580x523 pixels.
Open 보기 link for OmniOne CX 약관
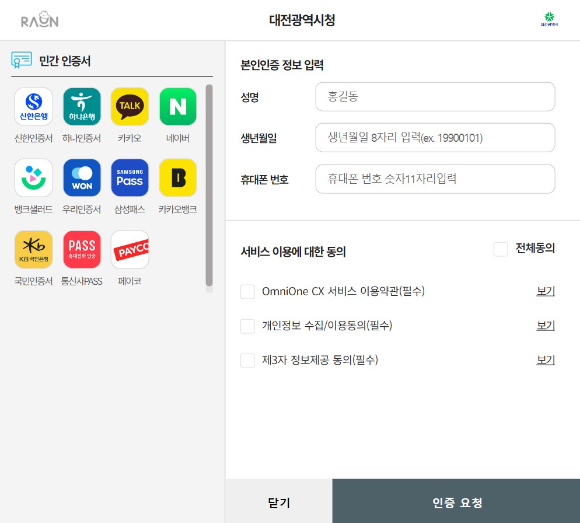546,291
